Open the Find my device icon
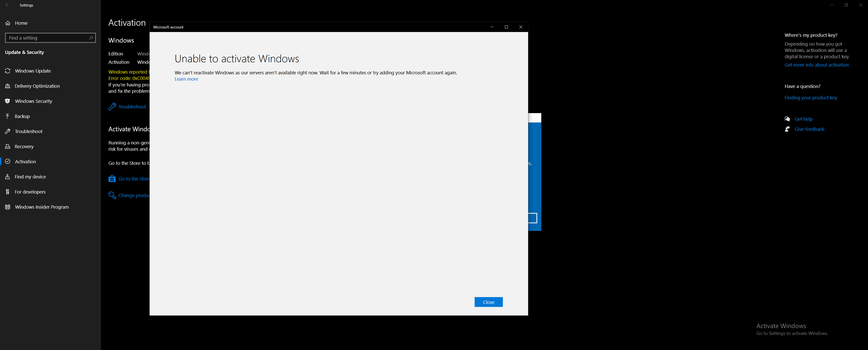868x350 pixels. point(8,177)
